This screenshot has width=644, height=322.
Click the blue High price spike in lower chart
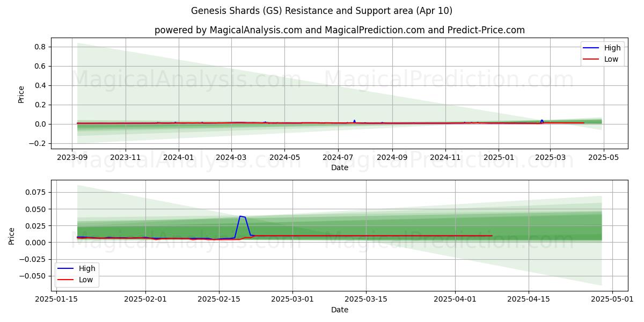coord(242,217)
